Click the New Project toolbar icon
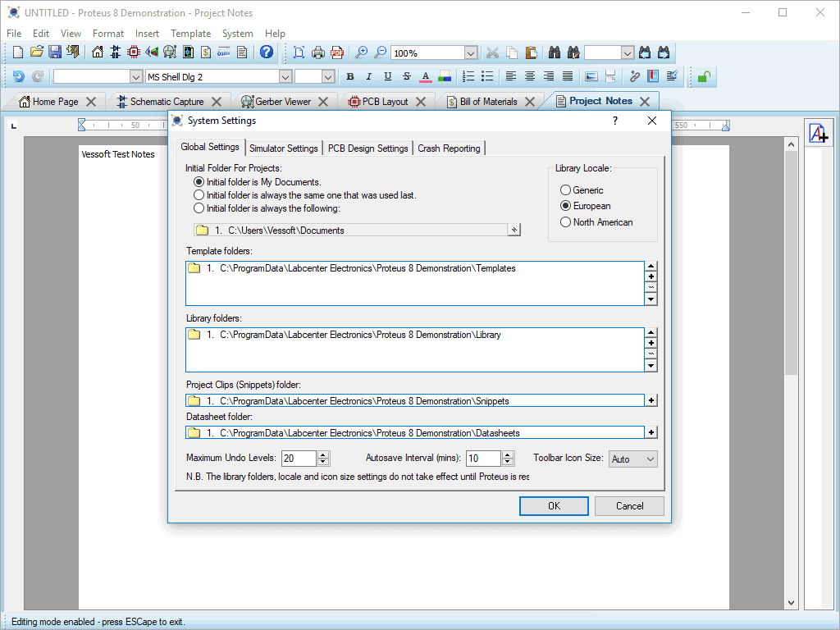This screenshot has height=630, width=840. click(x=18, y=52)
